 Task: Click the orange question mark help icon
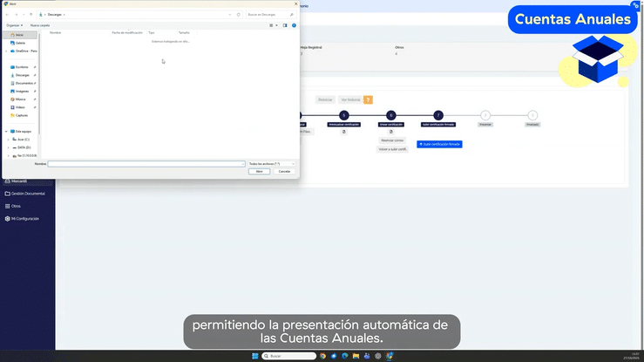(369, 99)
